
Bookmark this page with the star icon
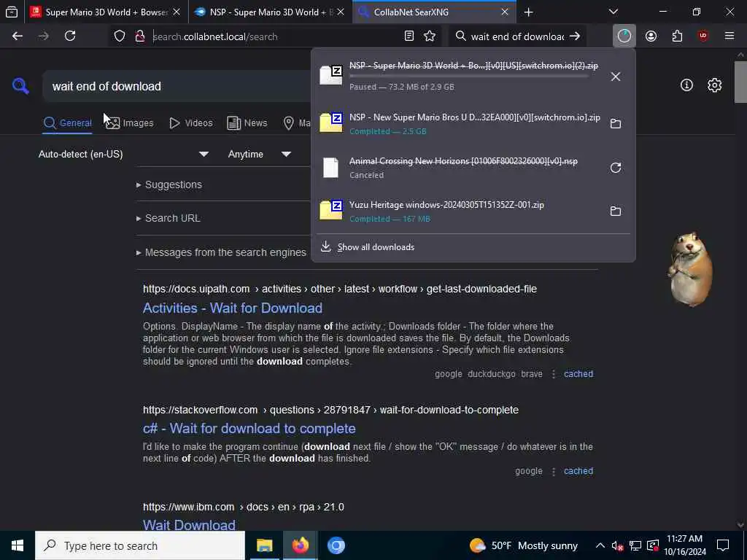point(430,36)
